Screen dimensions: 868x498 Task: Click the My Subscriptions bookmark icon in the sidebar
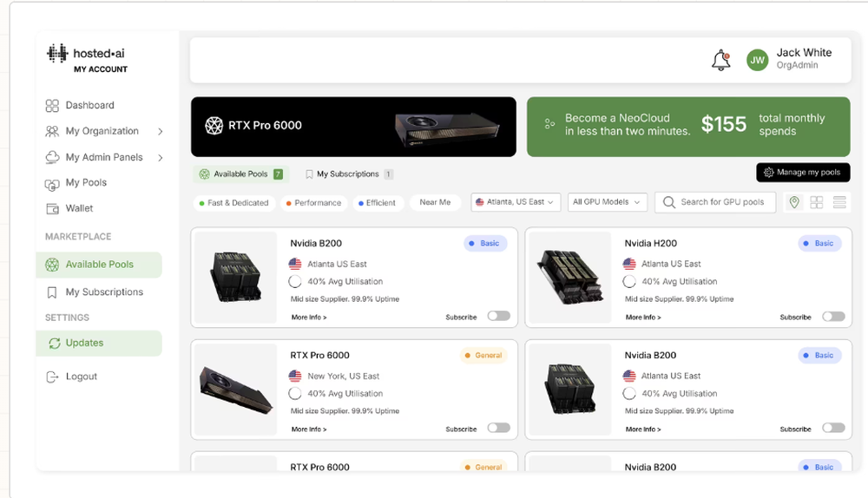tap(52, 292)
